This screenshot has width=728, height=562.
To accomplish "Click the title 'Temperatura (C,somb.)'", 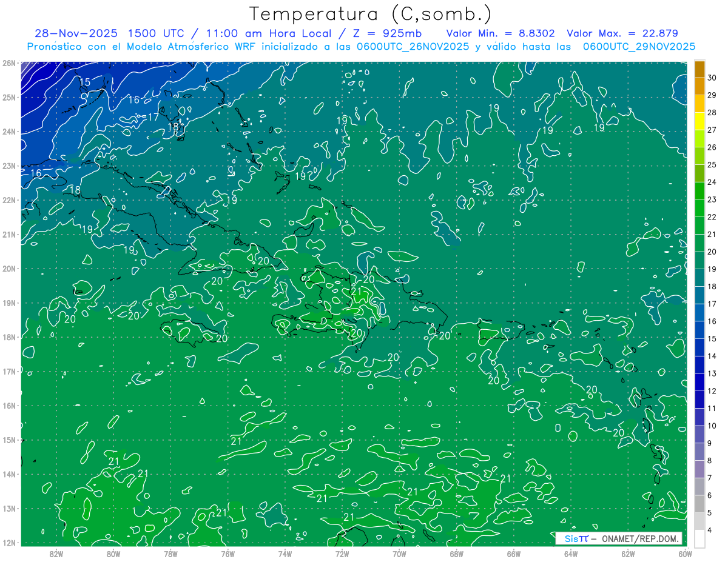I will [371, 15].
